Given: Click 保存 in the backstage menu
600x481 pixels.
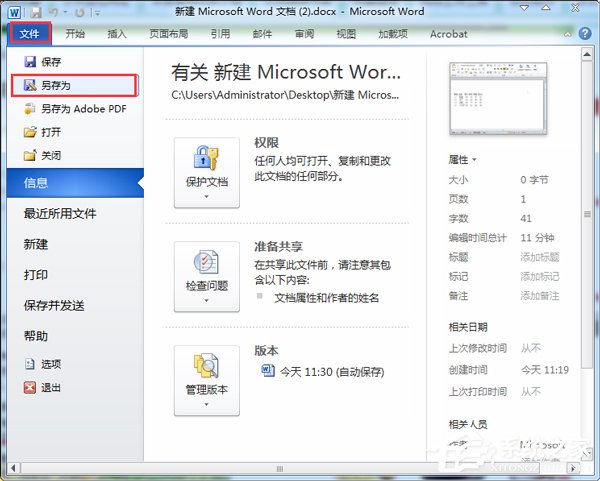Looking at the screenshot, I should pyautogui.click(x=42, y=62).
